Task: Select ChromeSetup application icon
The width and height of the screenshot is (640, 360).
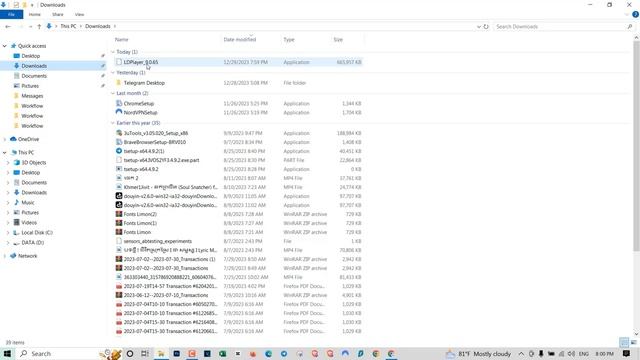Action: 119,103
